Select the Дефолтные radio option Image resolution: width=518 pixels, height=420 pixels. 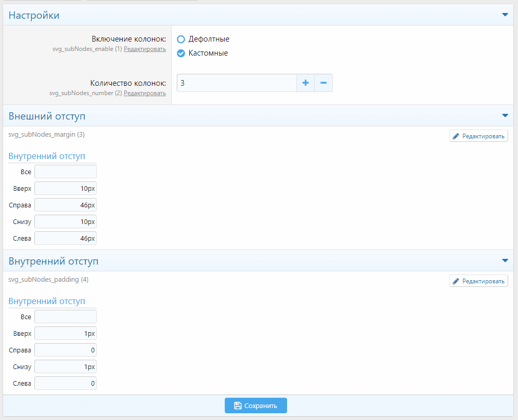click(181, 39)
